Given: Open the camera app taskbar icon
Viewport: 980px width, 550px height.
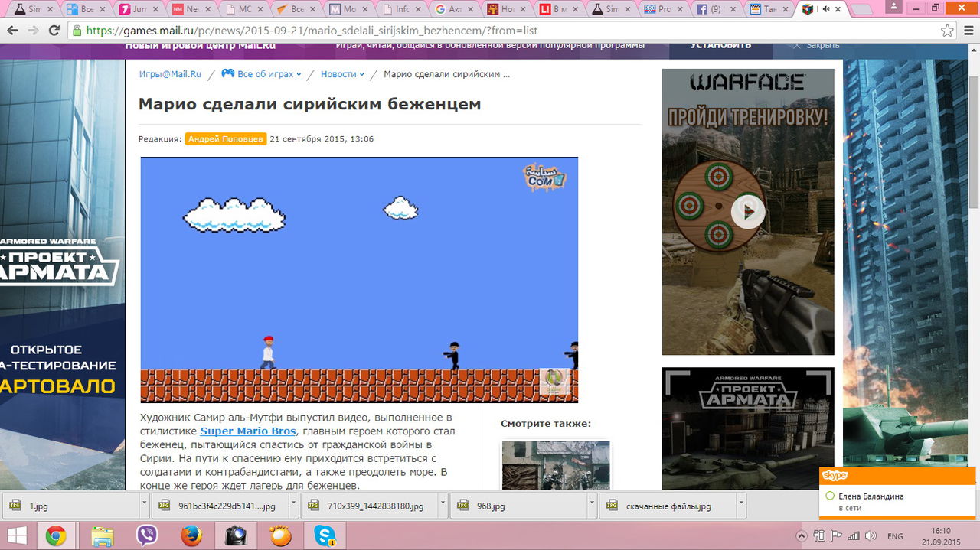Looking at the screenshot, I should tap(236, 536).
